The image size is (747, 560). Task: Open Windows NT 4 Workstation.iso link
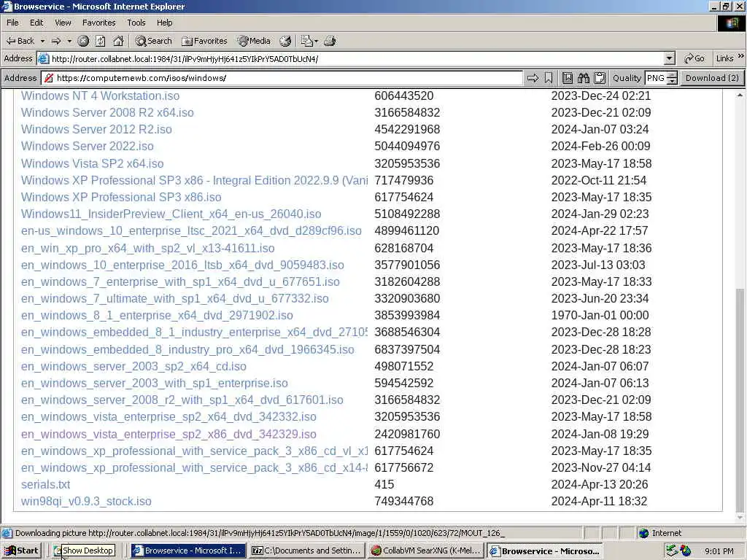point(100,96)
